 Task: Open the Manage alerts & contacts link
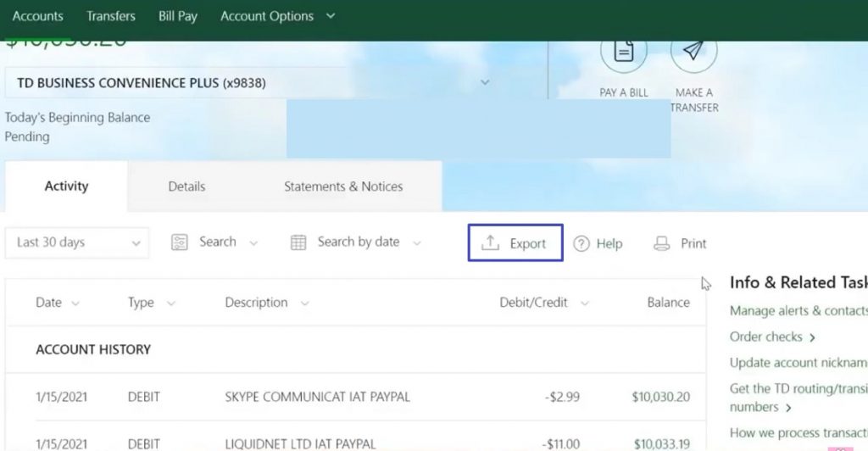point(798,311)
